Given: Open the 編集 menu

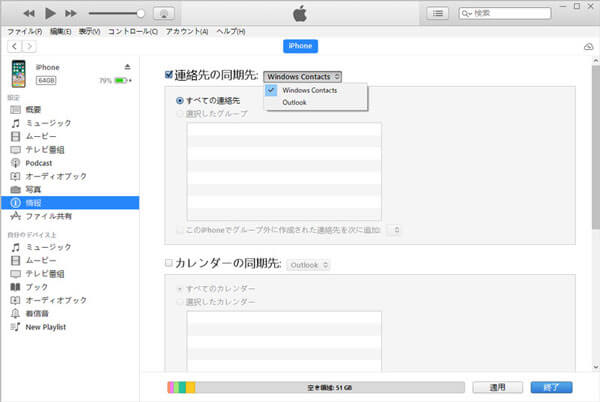Looking at the screenshot, I should coord(60,31).
